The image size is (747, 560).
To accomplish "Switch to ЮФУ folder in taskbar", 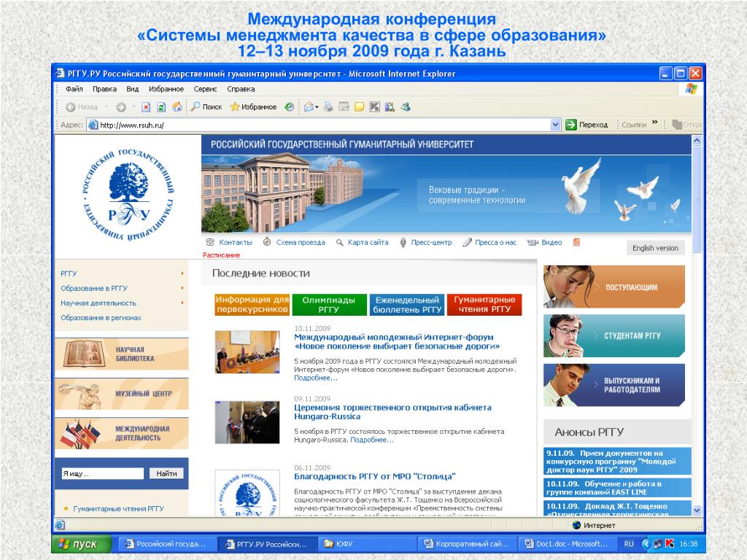I will tap(366, 544).
